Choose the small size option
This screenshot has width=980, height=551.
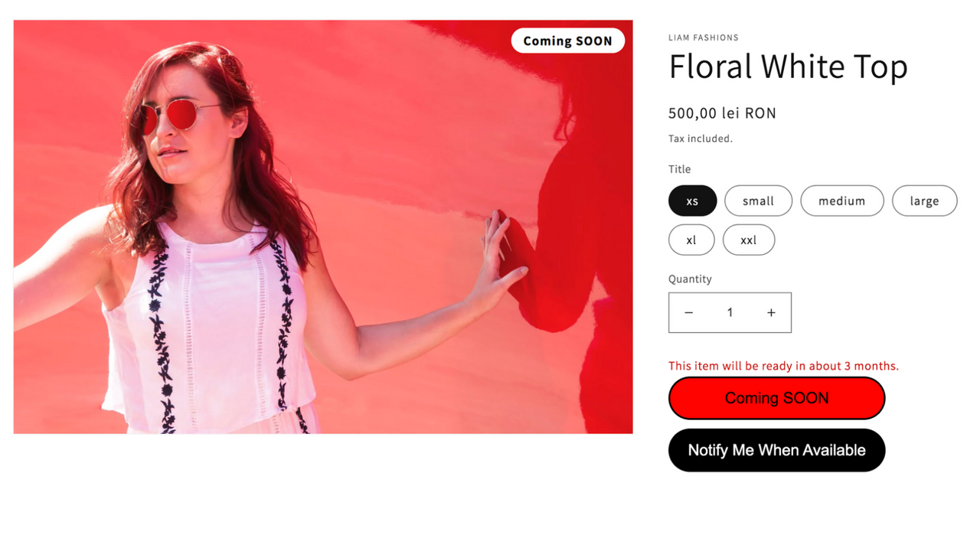coord(758,201)
